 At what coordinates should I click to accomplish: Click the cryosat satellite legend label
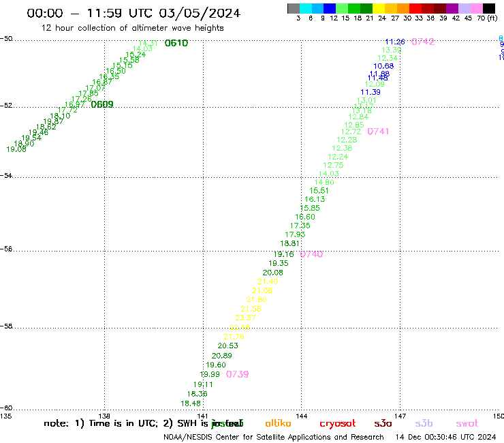(x=338, y=423)
